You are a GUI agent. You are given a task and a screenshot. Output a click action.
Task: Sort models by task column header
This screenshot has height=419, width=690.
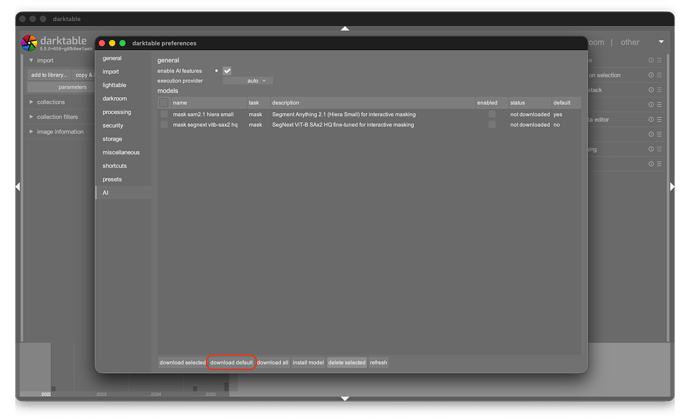click(258, 103)
